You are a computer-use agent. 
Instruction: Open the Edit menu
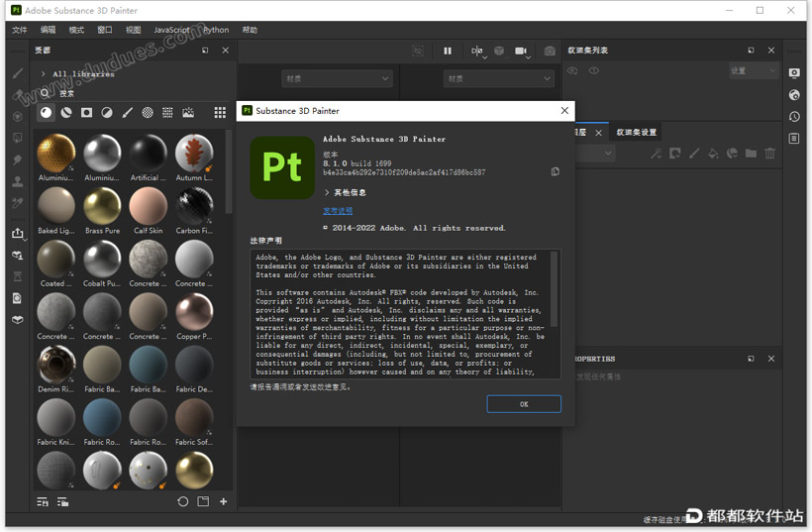(x=49, y=30)
